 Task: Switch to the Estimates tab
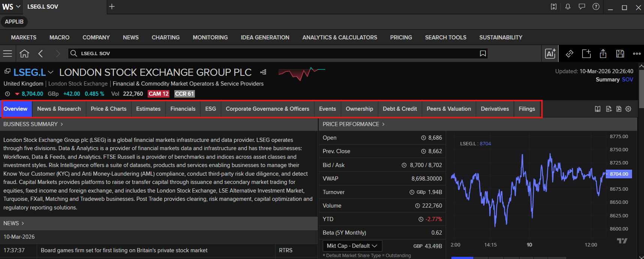coord(148,109)
